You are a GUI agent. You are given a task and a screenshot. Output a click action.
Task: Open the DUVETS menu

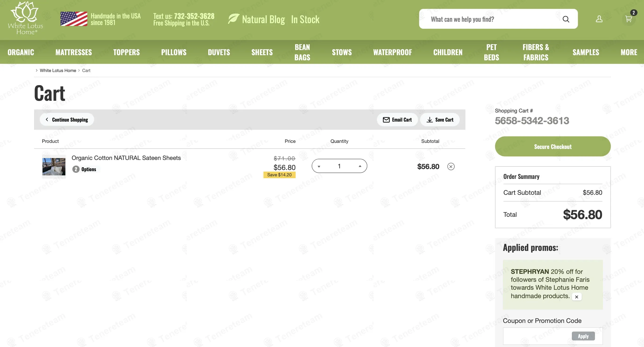(x=219, y=52)
